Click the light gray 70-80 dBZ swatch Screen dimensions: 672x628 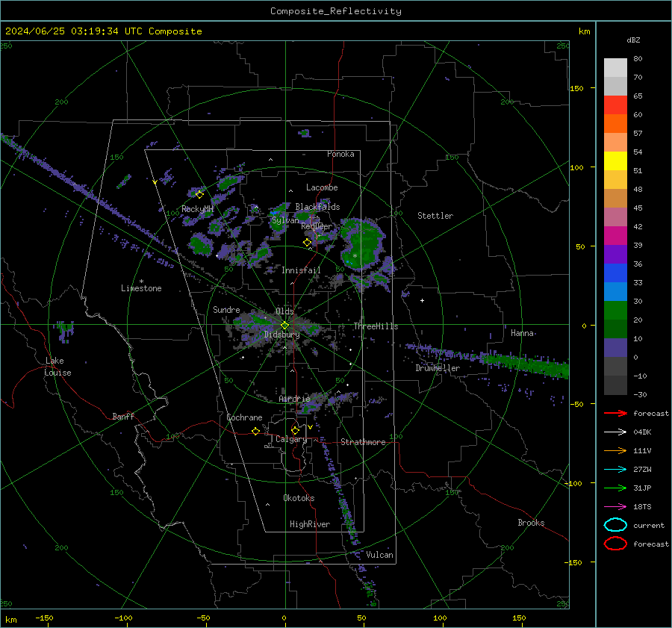tap(615, 67)
